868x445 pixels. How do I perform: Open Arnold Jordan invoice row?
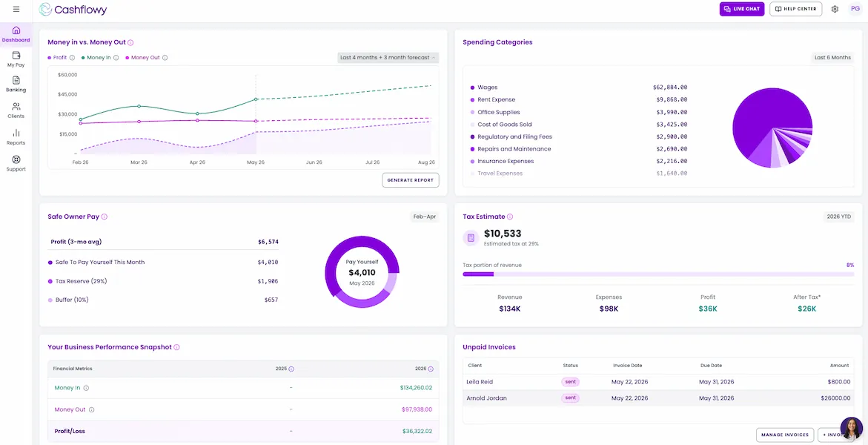[x=658, y=398]
